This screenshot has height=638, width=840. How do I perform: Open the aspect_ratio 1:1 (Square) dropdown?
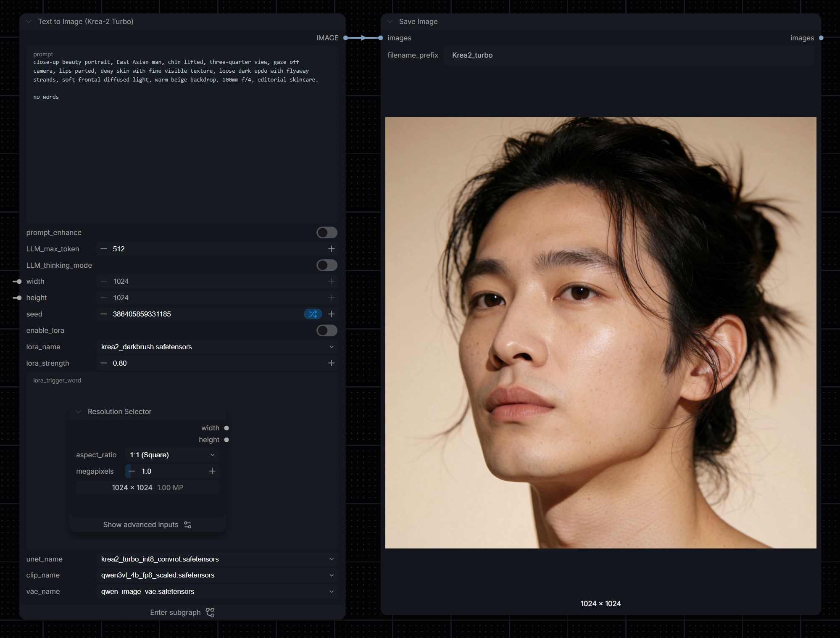point(172,455)
